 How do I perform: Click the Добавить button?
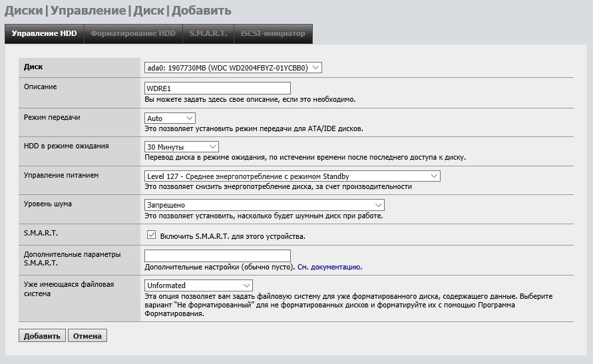coord(42,335)
